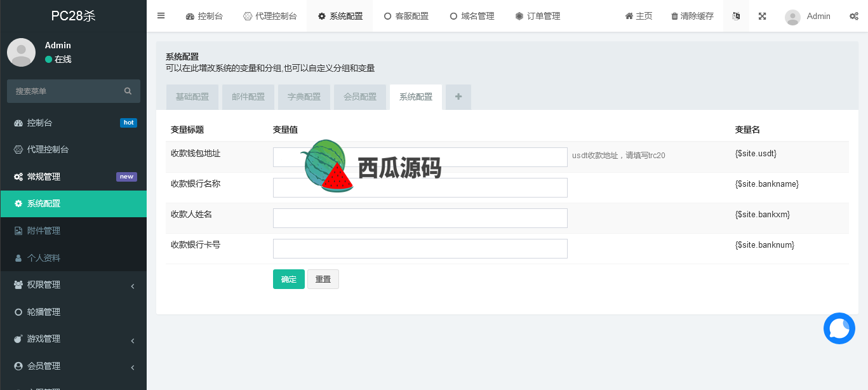Click the {$site.bankxm} variable name
The width and height of the screenshot is (868, 390).
click(x=763, y=215)
